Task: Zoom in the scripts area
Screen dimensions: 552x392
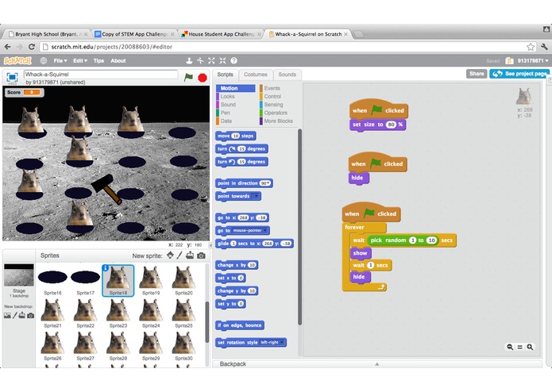Action: [530, 347]
